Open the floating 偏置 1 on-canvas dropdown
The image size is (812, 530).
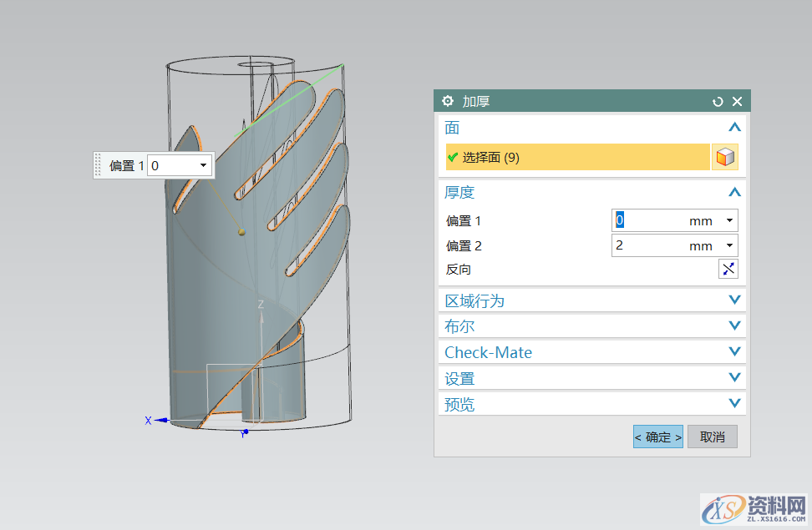(x=203, y=166)
